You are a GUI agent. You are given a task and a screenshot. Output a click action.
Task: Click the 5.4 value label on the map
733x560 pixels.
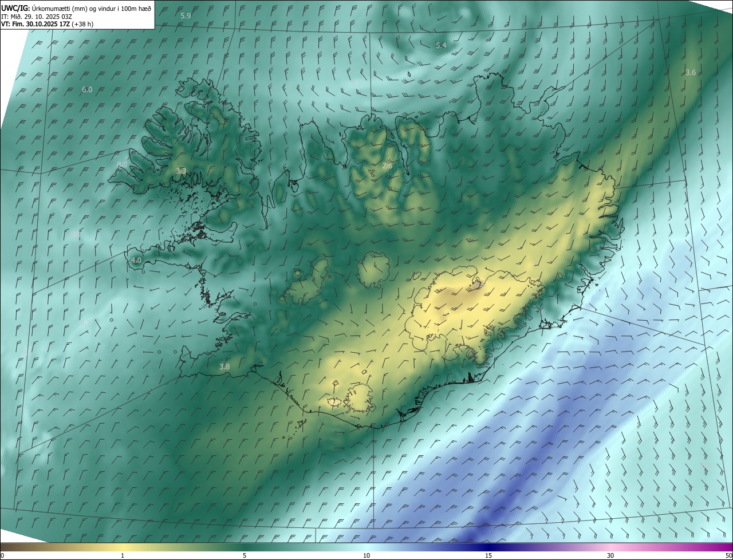pyautogui.click(x=441, y=45)
